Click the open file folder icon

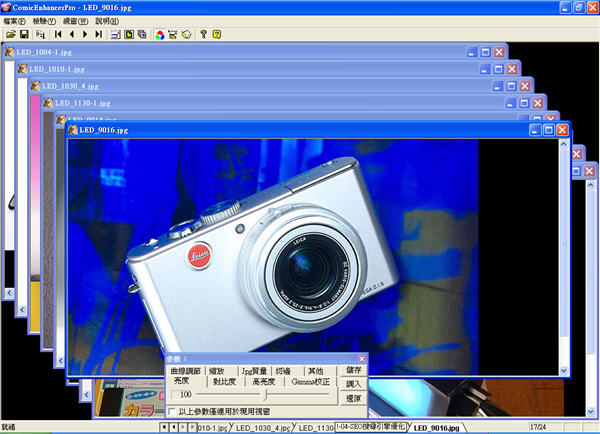[x=9, y=34]
